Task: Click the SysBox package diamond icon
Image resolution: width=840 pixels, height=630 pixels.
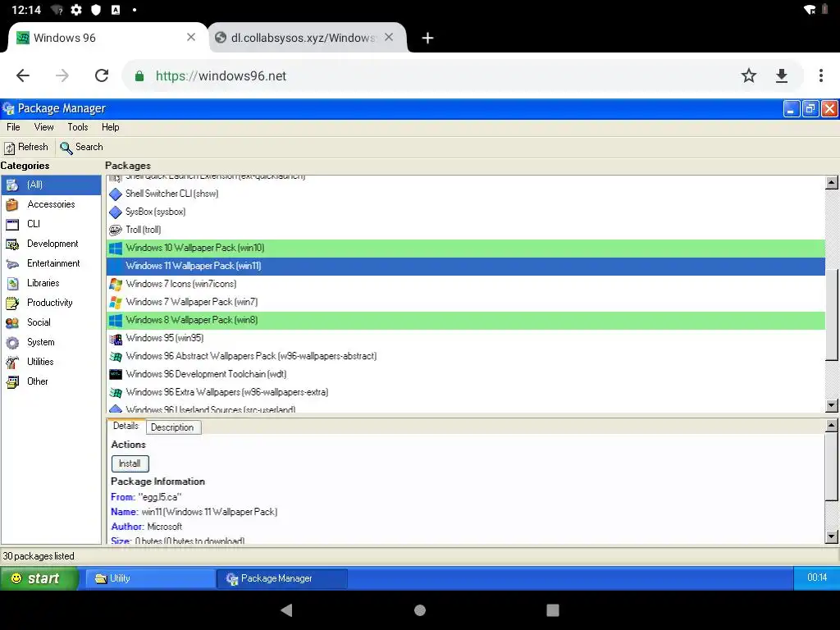Action: click(115, 212)
